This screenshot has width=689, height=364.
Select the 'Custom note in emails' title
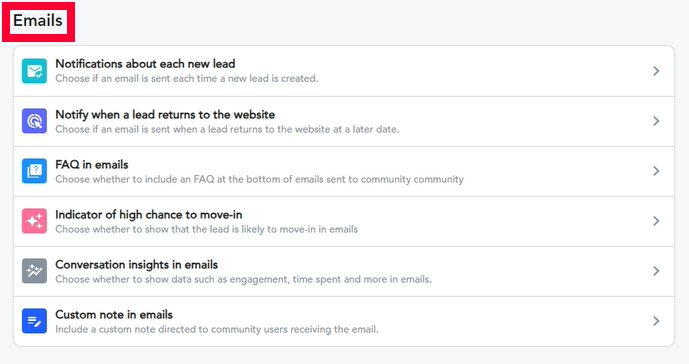pyautogui.click(x=114, y=315)
